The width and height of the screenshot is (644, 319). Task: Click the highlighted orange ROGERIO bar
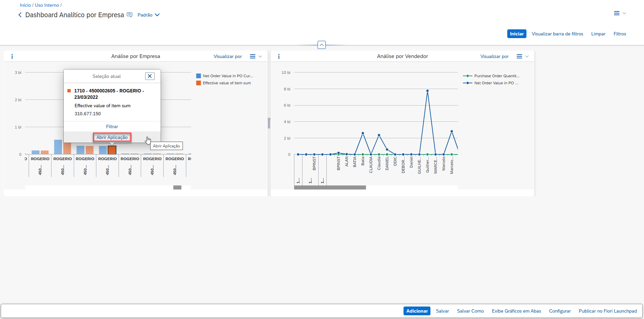point(112,150)
